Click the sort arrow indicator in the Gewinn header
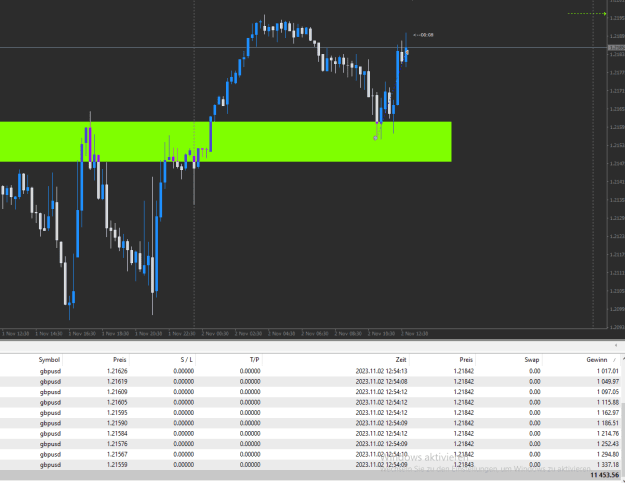The height and width of the screenshot is (483, 625). [x=614, y=360]
